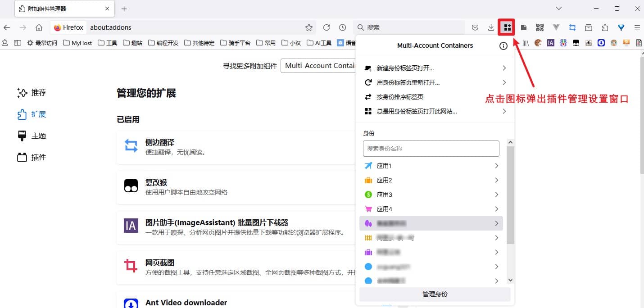Screen dimensions: 644x308
Task: Click the Tampermonkey icon in the bookmarks bar
Action: 576,43
